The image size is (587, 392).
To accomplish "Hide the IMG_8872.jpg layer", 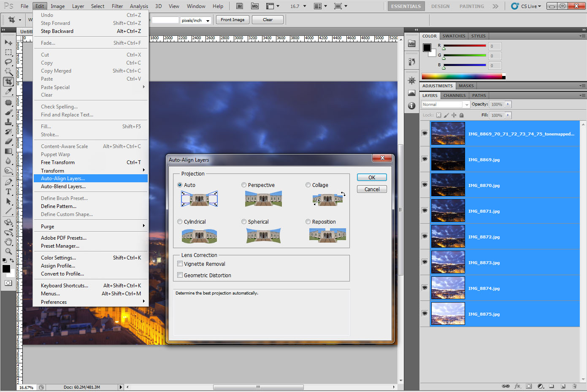I will click(425, 236).
